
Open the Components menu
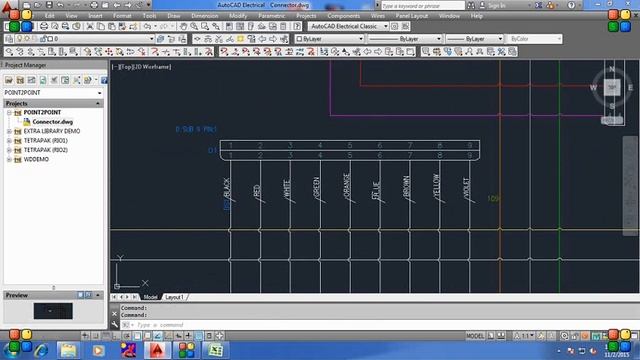(x=344, y=16)
